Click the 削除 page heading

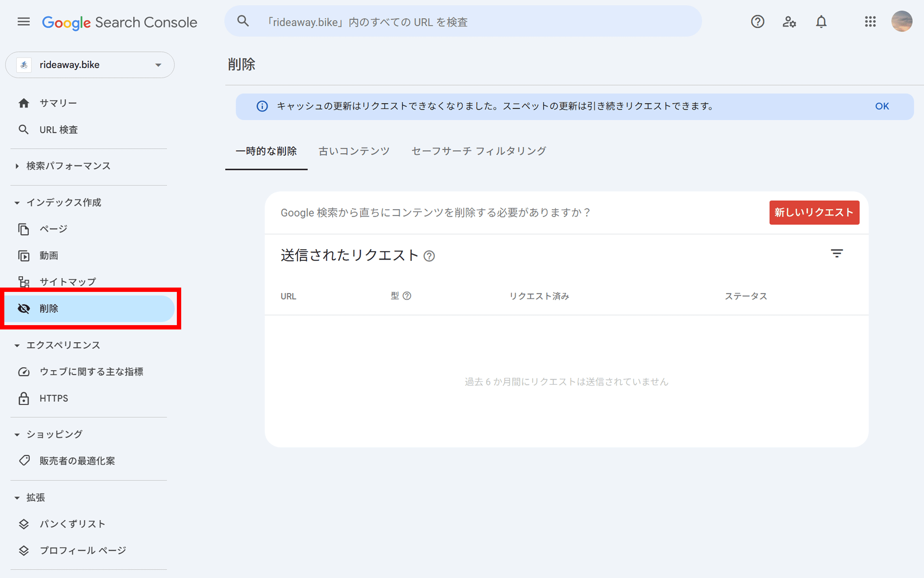(241, 64)
